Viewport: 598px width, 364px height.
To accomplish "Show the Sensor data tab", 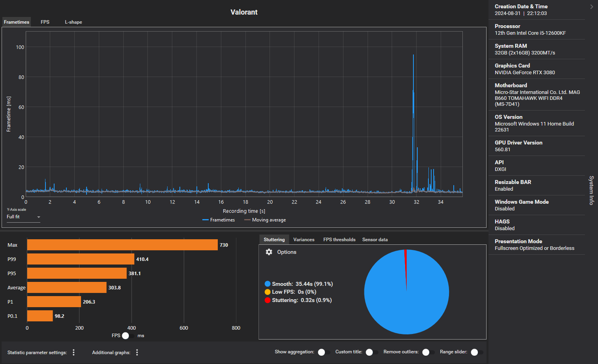I will (375, 240).
